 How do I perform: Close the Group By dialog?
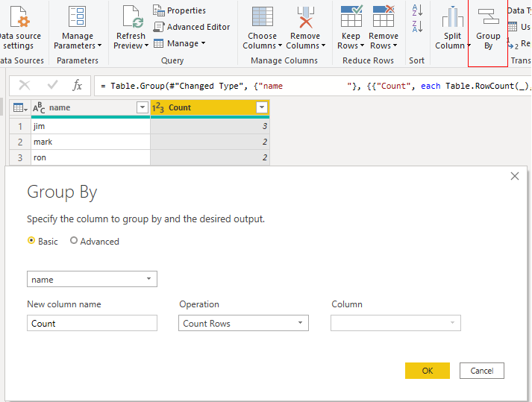(515, 176)
